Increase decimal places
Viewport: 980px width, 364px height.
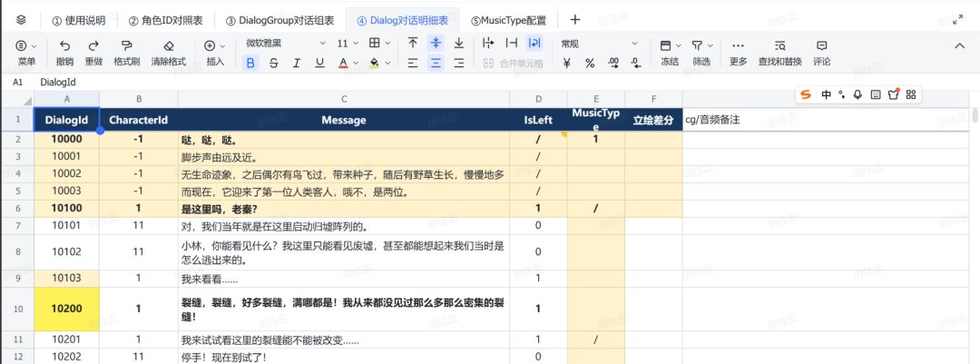coord(613,63)
